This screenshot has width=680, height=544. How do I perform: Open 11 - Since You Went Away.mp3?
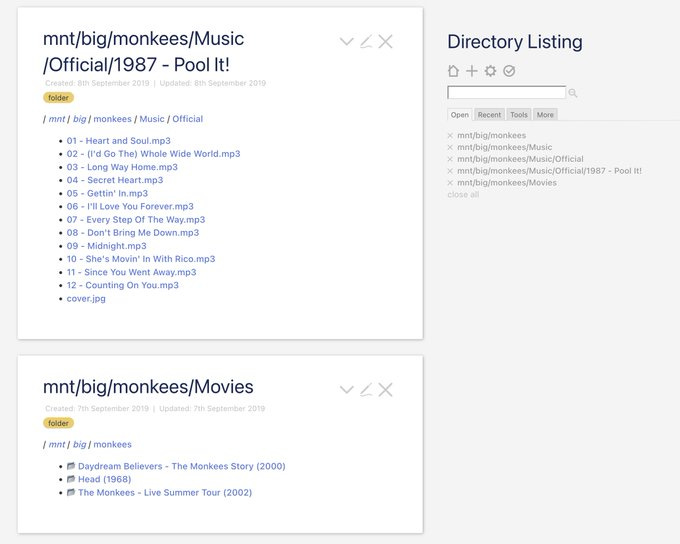pyautogui.click(x=131, y=272)
